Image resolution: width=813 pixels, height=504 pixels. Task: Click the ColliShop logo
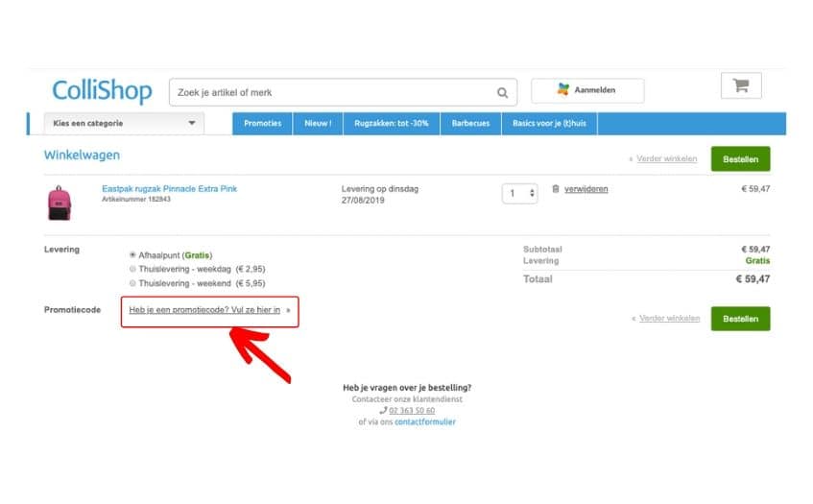pyautogui.click(x=102, y=91)
